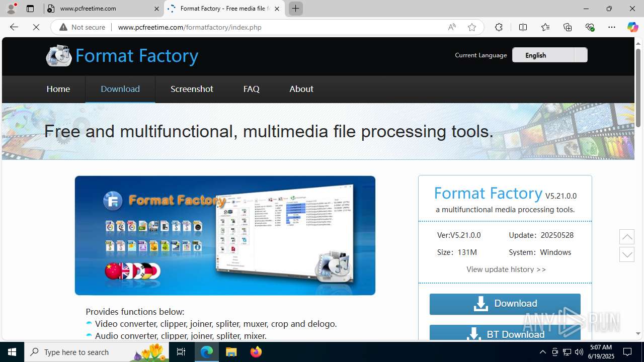Open Collections icon in toolbar

click(568, 27)
